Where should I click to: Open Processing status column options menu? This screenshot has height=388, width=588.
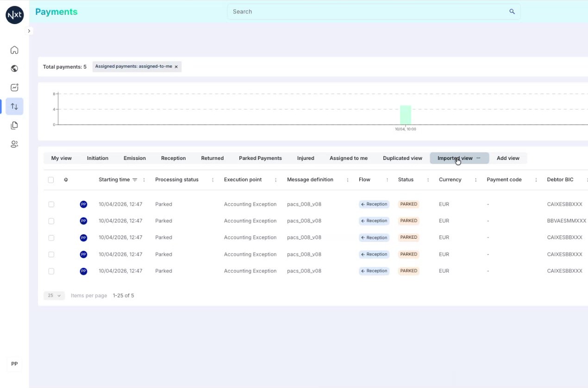click(x=213, y=180)
